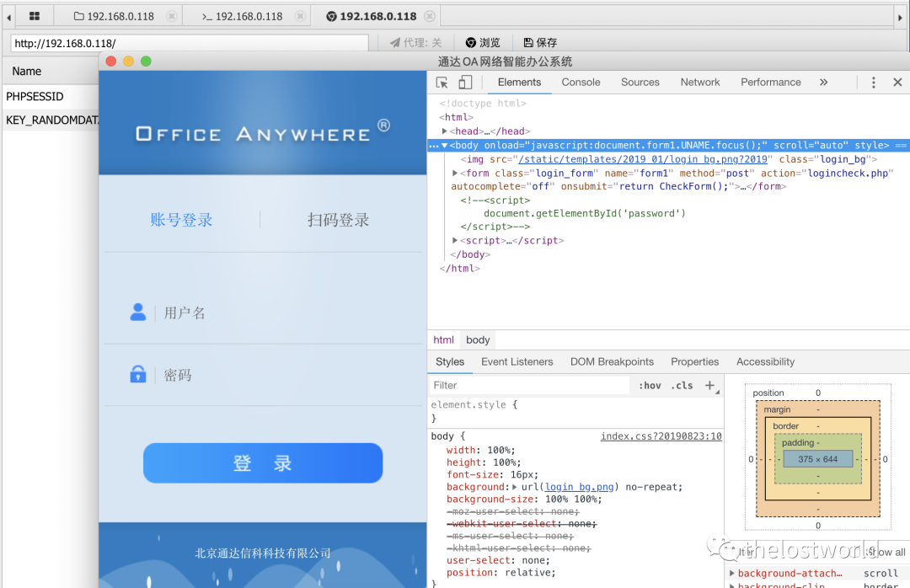
Task: Click the padlock password icon
Action: point(138,374)
